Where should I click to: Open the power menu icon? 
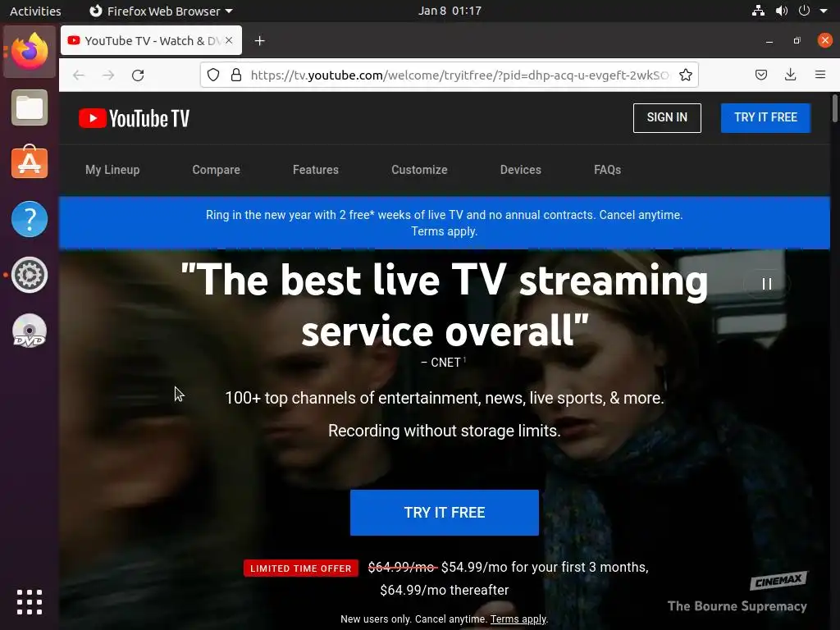804,11
